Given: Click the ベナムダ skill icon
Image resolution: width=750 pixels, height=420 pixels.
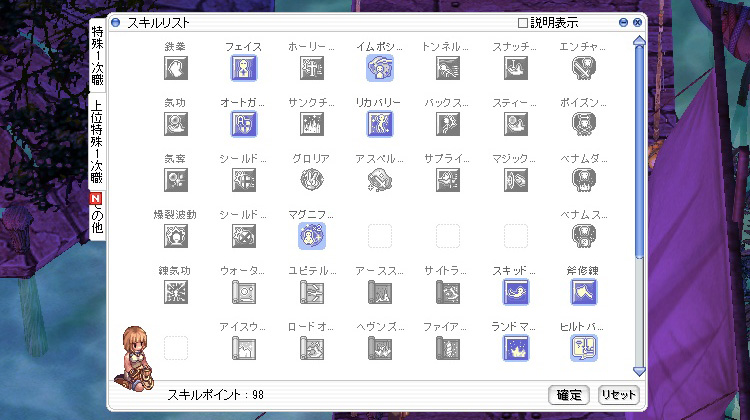Looking at the screenshot, I should (584, 180).
